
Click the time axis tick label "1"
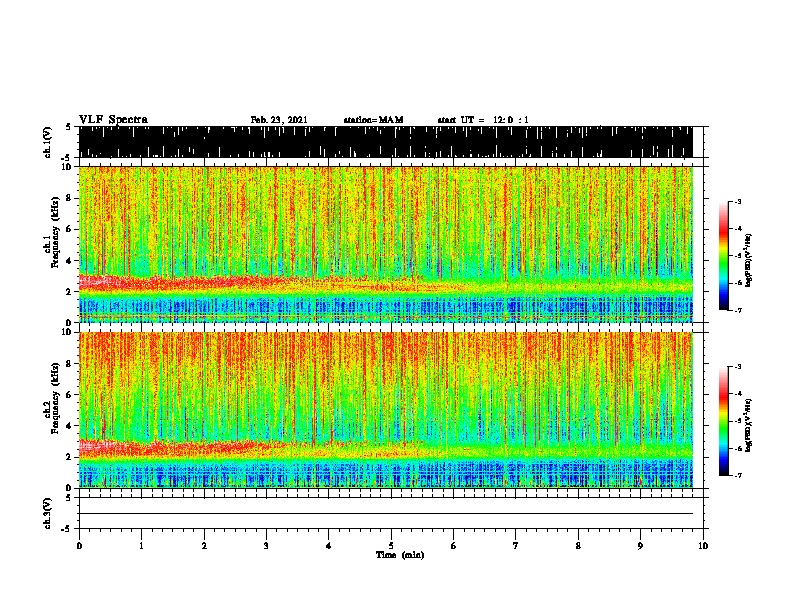pos(141,546)
